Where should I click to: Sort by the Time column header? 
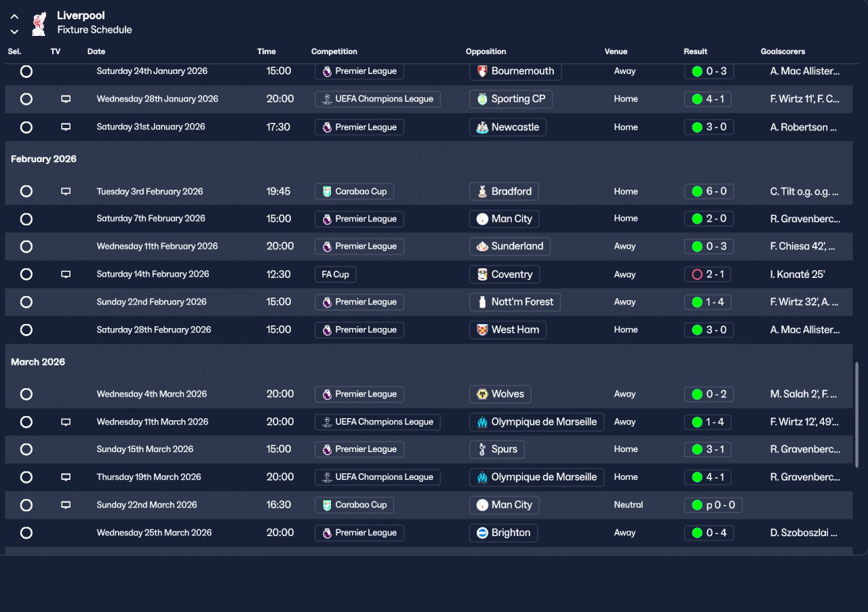coord(267,52)
